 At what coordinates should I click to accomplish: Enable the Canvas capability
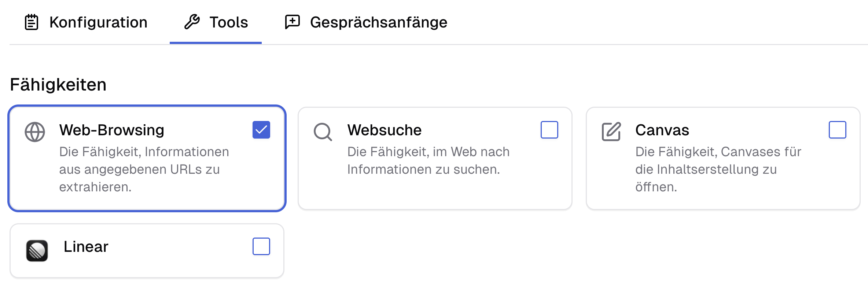pos(837,129)
